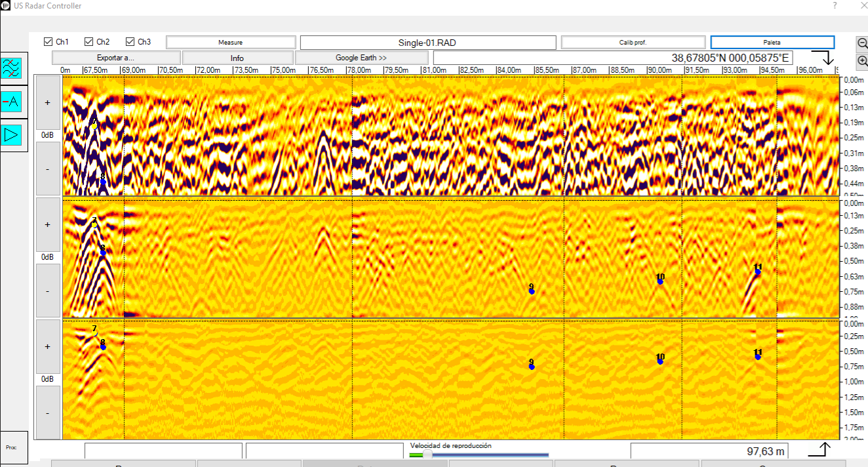Open the Exportar a... export options
The height and width of the screenshot is (467, 868).
click(116, 58)
